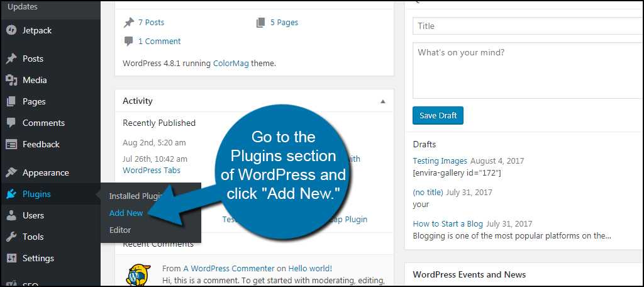
Task: Click the Save Draft button
Action: [x=438, y=116]
